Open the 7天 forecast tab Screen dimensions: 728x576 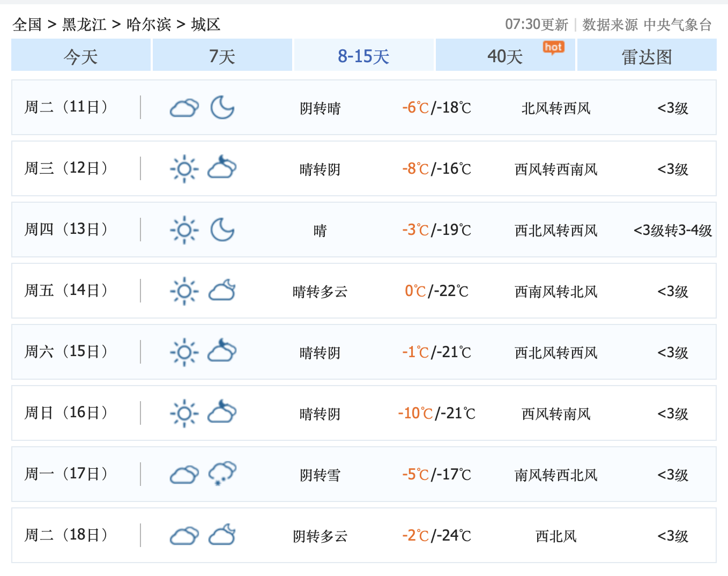(222, 56)
